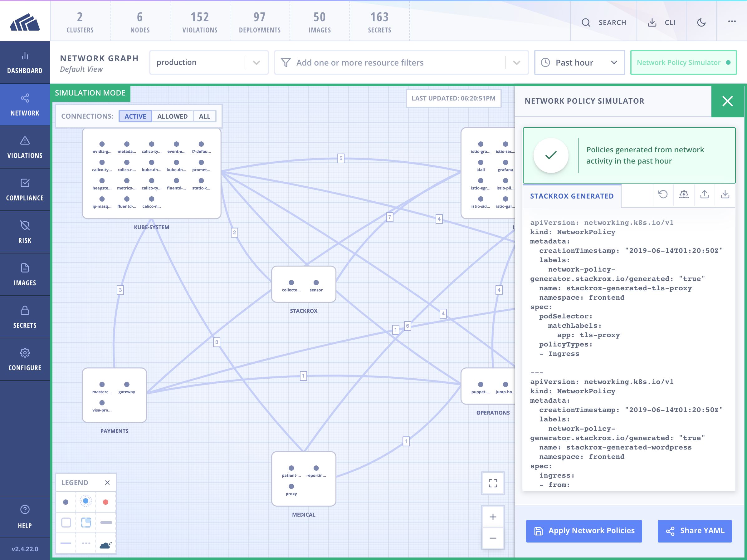Select the proxy node in Medical
Viewport: 747px width, 560px height.
pyautogui.click(x=291, y=486)
